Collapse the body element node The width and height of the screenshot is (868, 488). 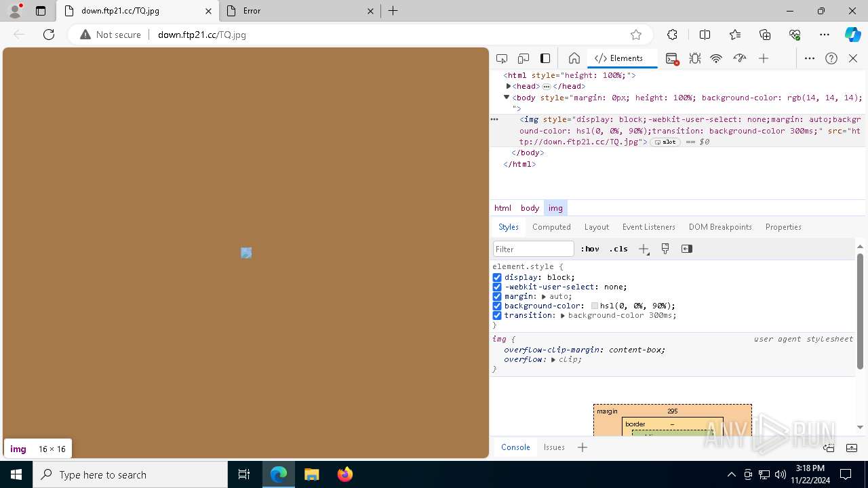pyautogui.click(x=507, y=97)
